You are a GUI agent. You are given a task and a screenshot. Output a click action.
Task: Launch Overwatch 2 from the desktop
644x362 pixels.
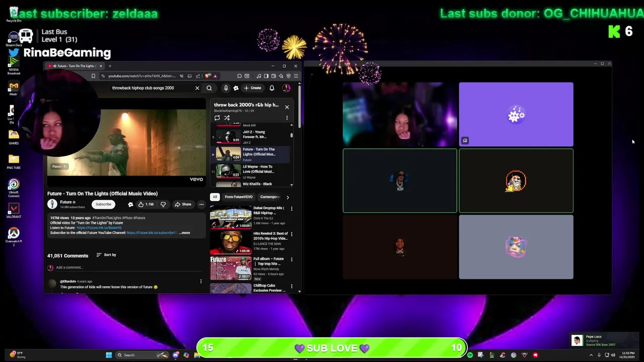tap(14, 235)
